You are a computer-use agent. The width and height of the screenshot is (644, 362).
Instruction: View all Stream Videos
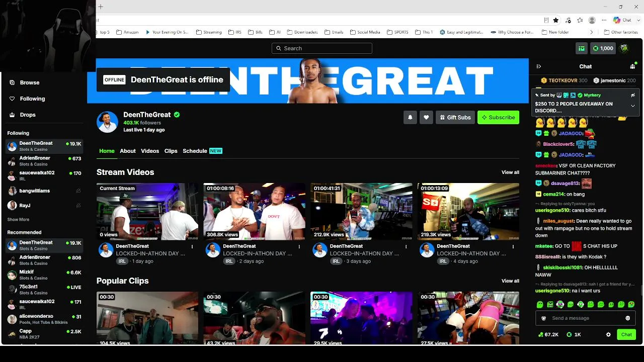[510, 172]
